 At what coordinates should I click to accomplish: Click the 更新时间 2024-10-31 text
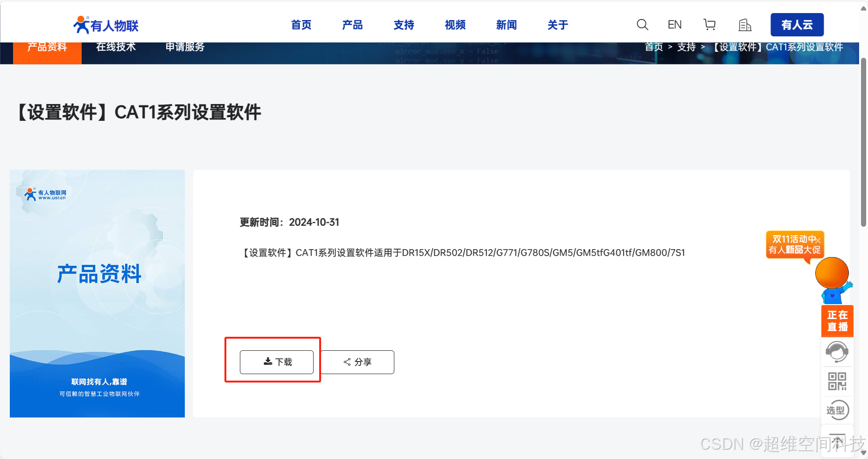point(289,223)
